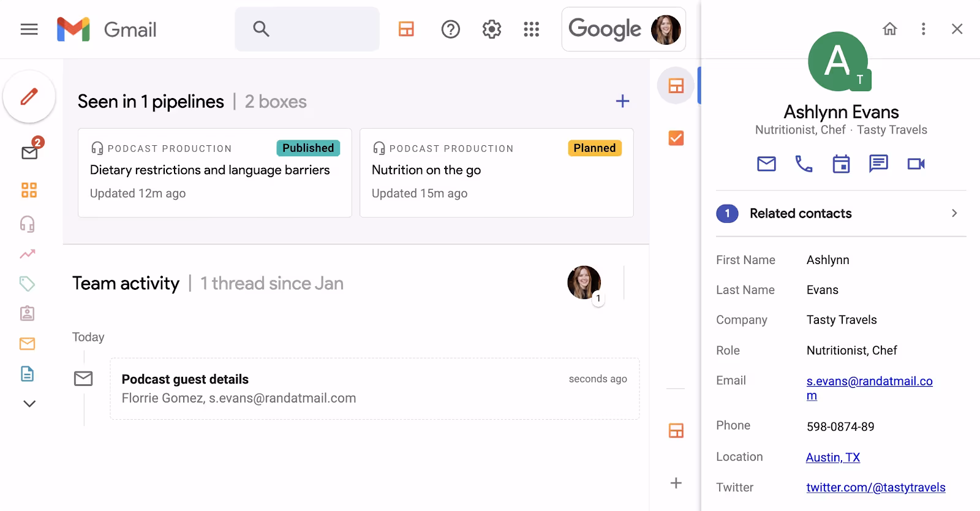
Task: Open the s.evans@randatmail.com email link
Action: pos(869,388)
